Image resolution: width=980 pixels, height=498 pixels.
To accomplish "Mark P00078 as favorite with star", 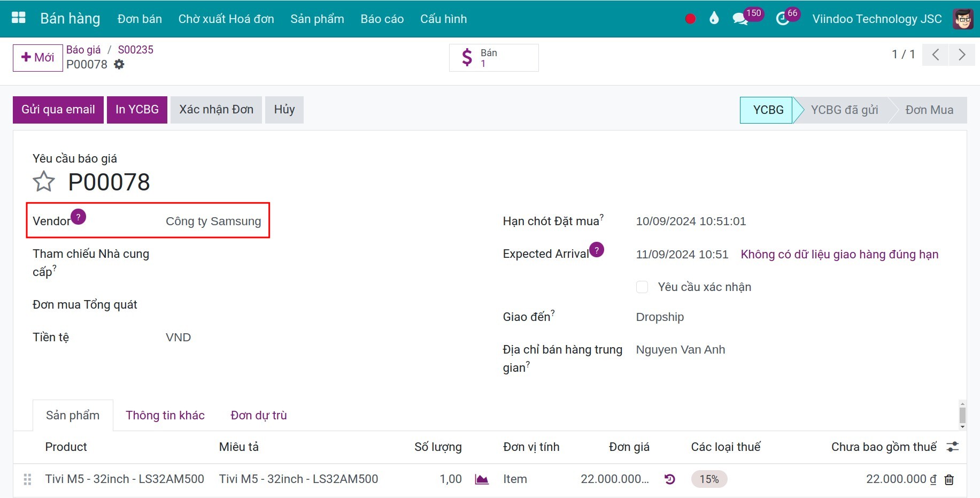I will pyautogui.click(x=44, y=181).
